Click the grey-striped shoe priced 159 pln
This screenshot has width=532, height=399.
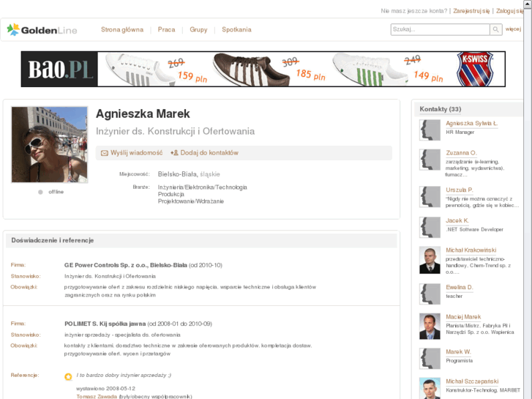[x=141, y=70]
